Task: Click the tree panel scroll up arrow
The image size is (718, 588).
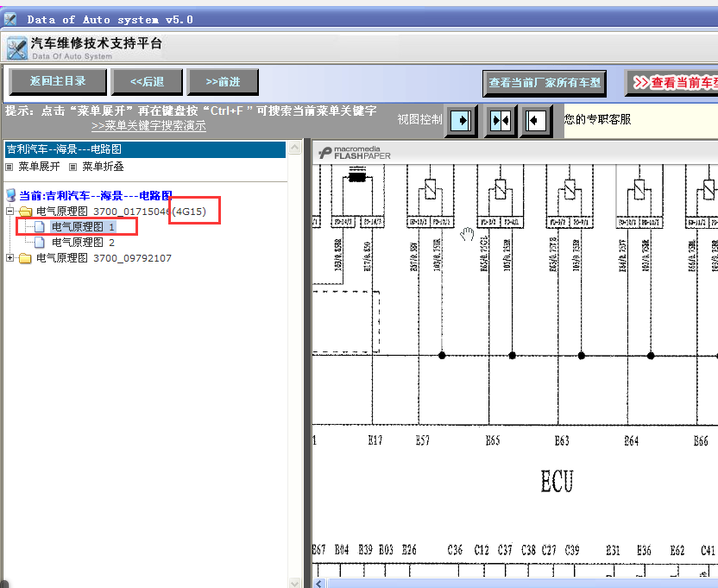Action: [295, 148]
